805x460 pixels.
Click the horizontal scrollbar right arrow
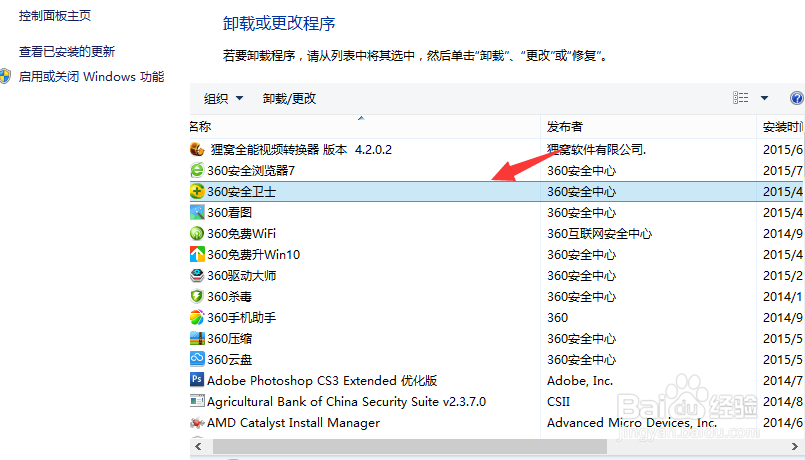[x=795, y=446]
